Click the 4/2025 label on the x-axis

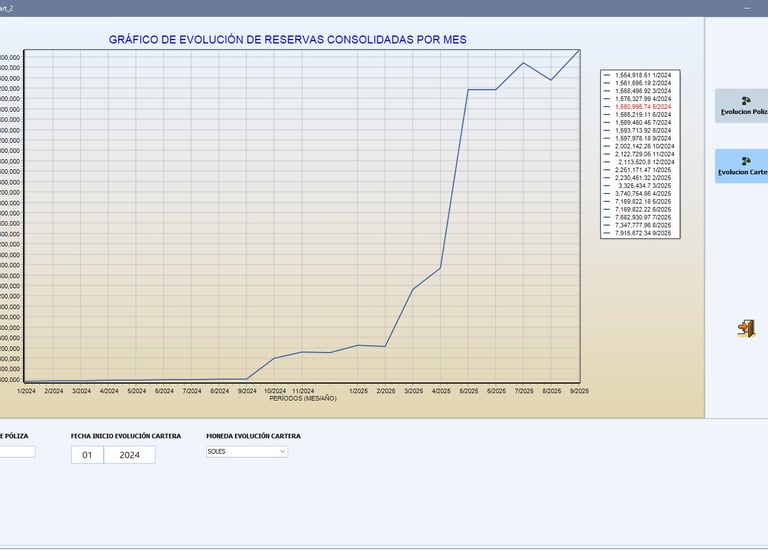pyautogui.click(x=441, y=391)
